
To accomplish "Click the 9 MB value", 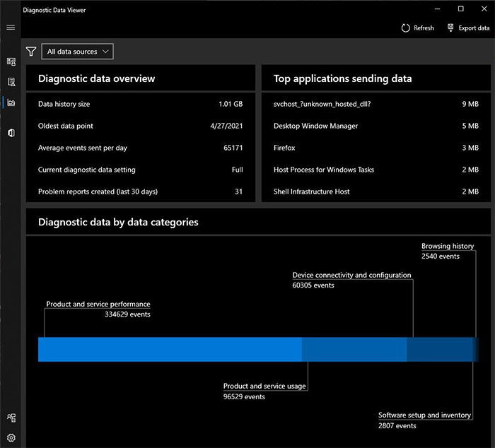I will point(470,104).
